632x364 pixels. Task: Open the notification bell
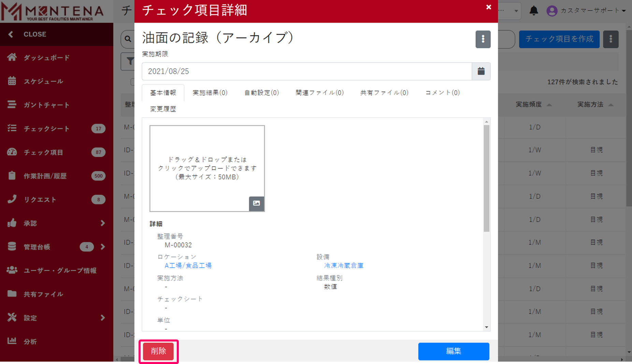pyautogui.click(x=534, y=11)
